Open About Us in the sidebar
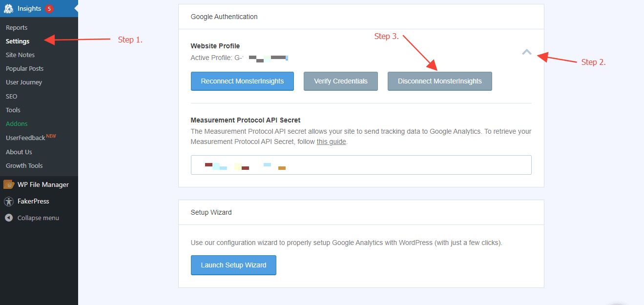Viewport: 644px width, 305px height. tap(19, 152)
